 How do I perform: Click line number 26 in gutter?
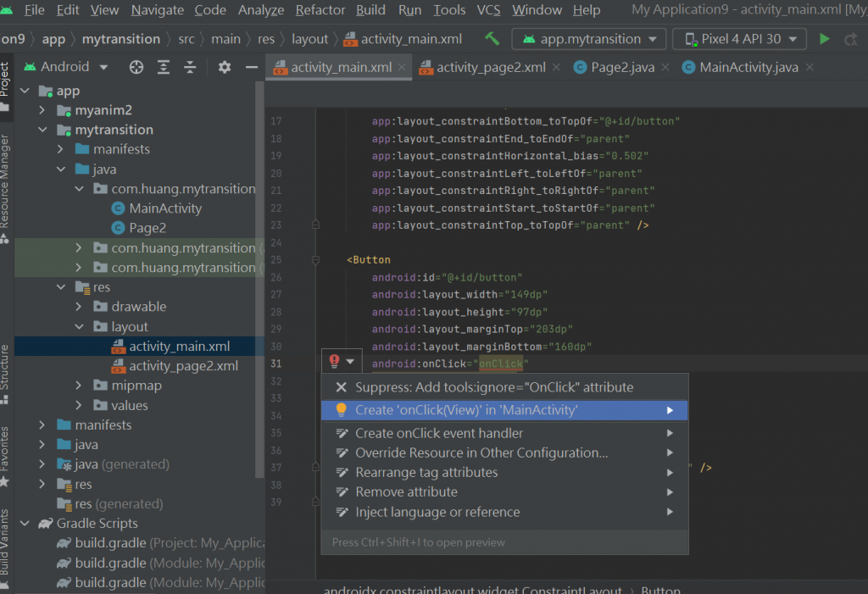pos(275,277)
